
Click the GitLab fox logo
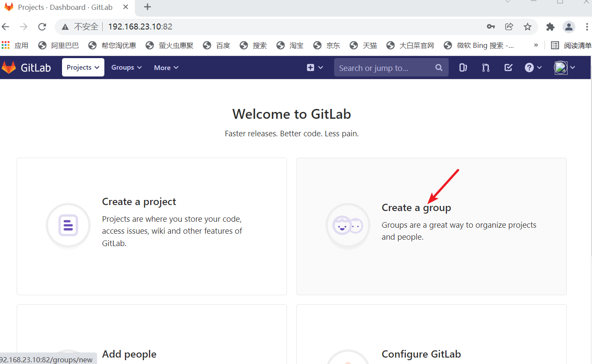9,68
